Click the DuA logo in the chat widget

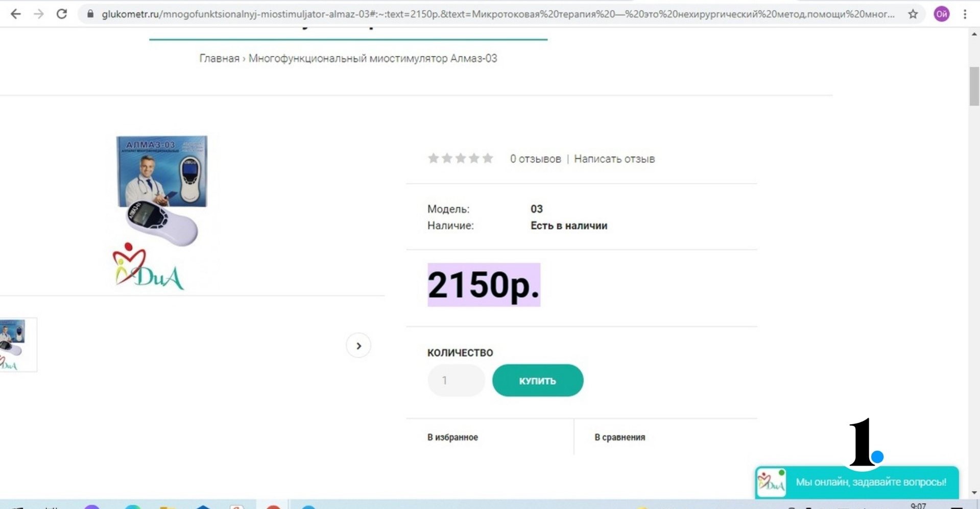click(x=771, y=481)
